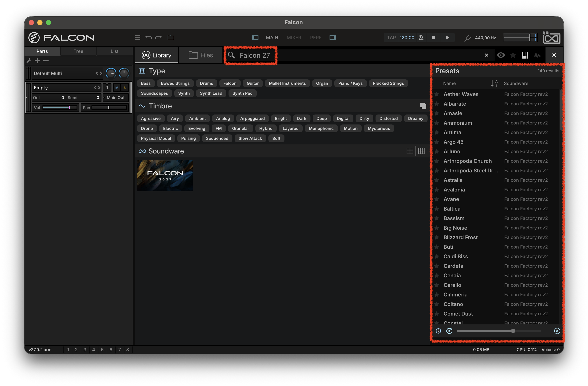Stop playback with the stop button

[x=433, y=38]
